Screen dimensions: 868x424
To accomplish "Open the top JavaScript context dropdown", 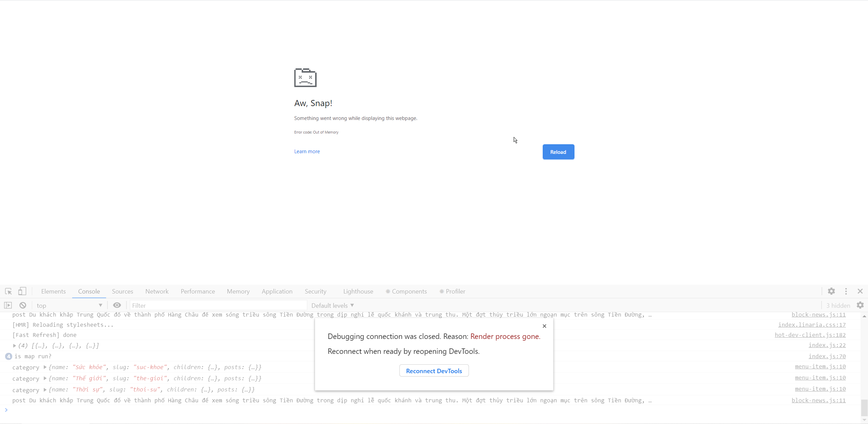I will [69, 305].
